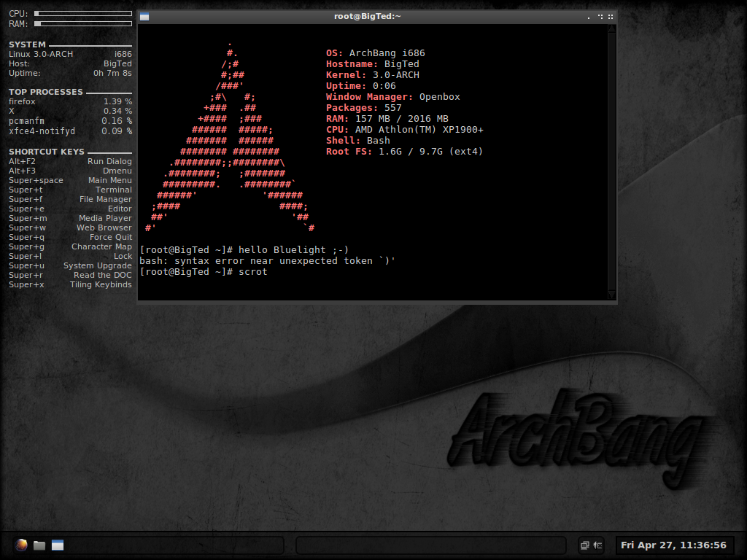Click the 'Read the DOC' shortcut label

click(103, 275)
